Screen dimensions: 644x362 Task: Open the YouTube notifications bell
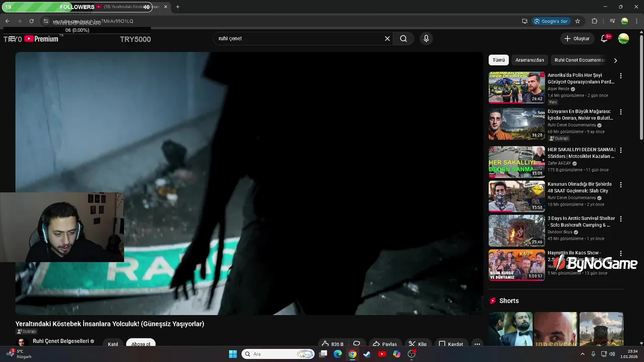point(604,39)
